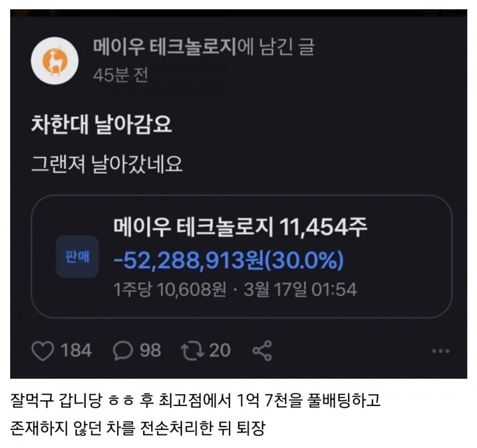Share the post via share icon
The width and height of the screenshot is (477, 448).
pyautogui.click(x=262, y=350)
